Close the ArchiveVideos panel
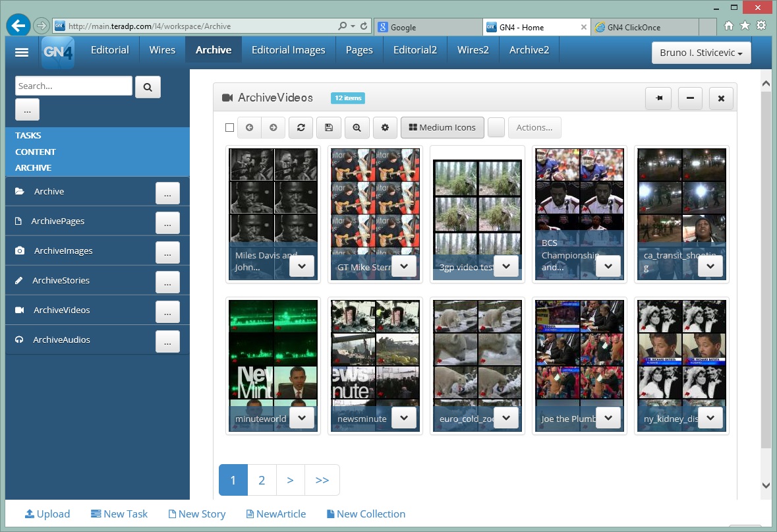Image resolution: width=777 pixels, height=532 pixels. 721,98
